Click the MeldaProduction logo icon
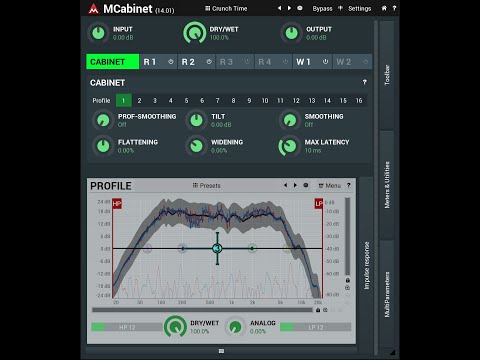Screen dimensions: 480x360 [94, 9]
